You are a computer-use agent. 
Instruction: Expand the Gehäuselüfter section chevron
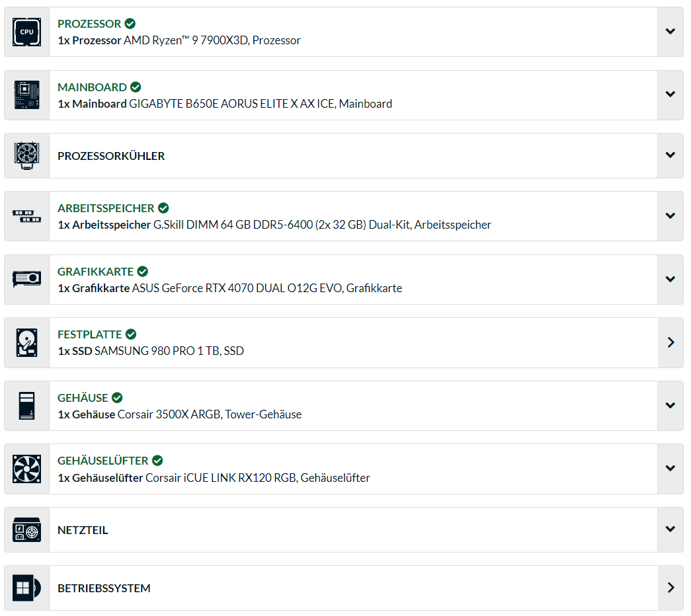click(671, 469)
